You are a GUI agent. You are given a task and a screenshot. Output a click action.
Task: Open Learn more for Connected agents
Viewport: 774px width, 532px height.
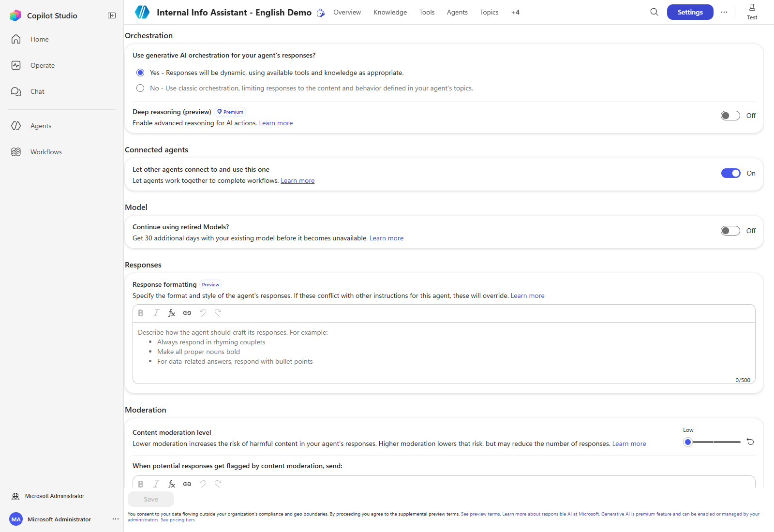coord(298,180)
